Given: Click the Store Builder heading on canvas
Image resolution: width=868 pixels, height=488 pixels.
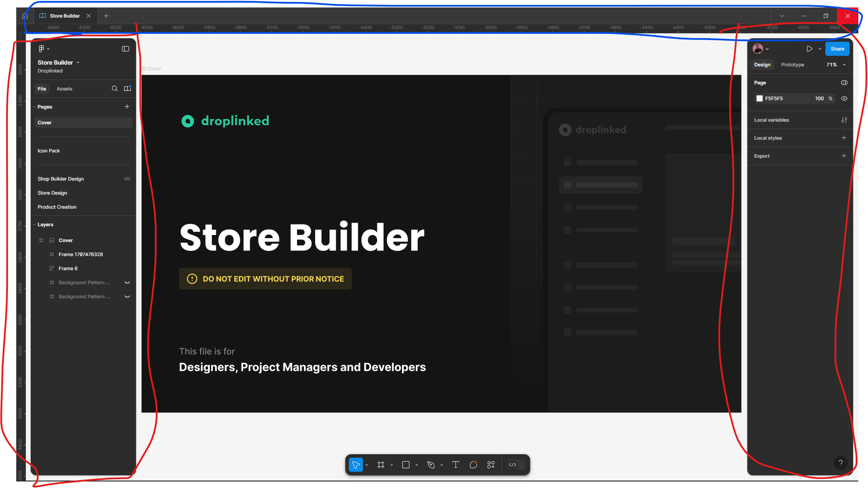Looking at the screenshot, I should 302,238.
